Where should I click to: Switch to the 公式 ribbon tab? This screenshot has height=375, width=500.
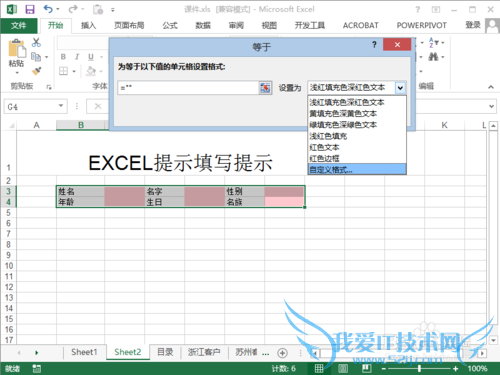click(x=170, y=26)
